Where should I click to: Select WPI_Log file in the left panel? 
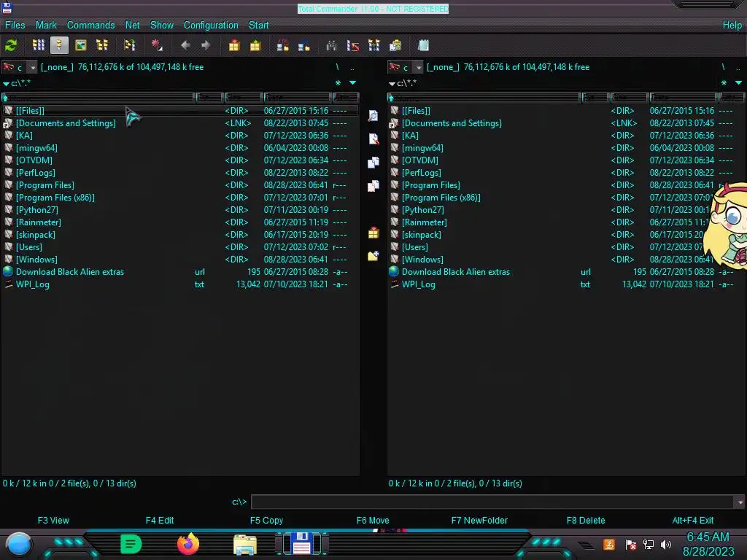point(180,284)
